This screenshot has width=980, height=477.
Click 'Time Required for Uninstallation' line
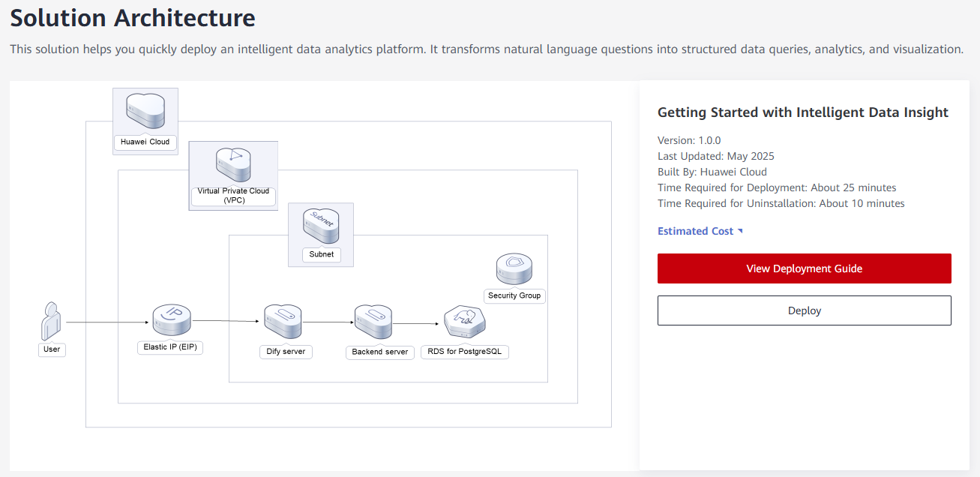pyautogui.click(x=781, y=203)
